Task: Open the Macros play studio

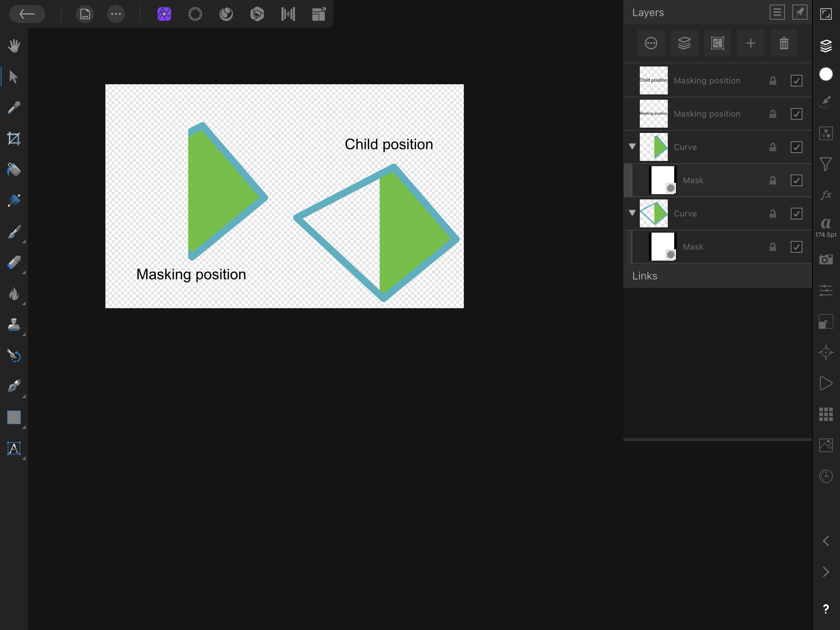Action: pos(826,383)
